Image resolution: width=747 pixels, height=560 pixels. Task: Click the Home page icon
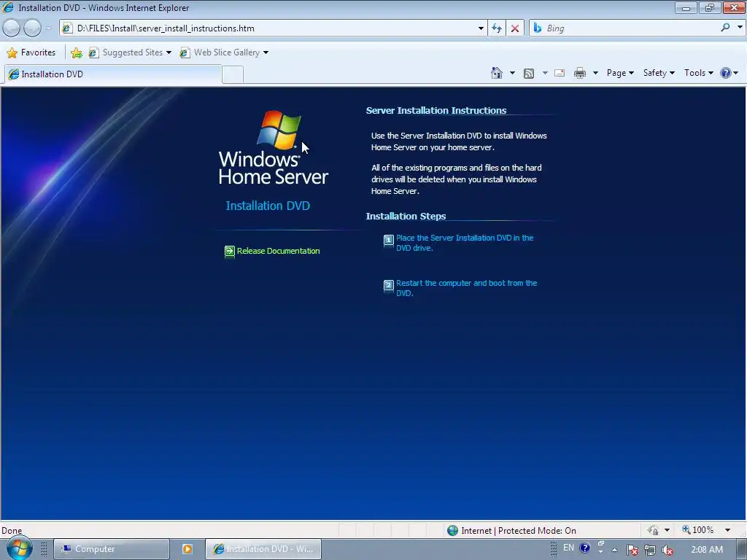[496, 73]
